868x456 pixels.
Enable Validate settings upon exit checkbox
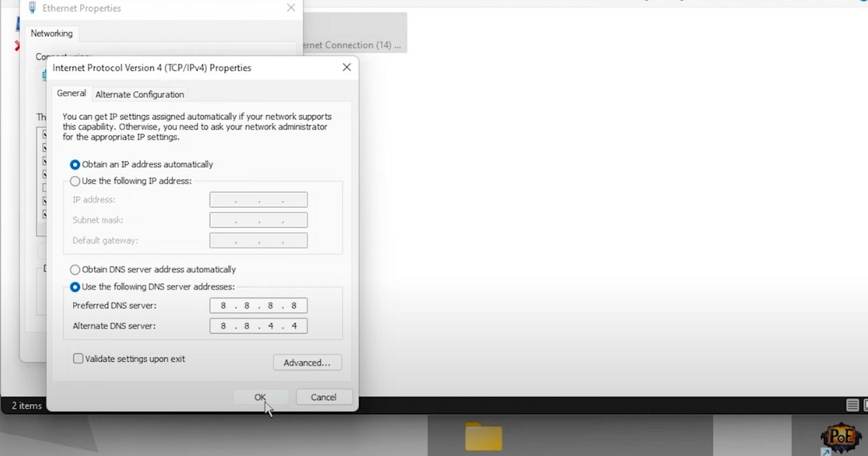tap(78, 358)
